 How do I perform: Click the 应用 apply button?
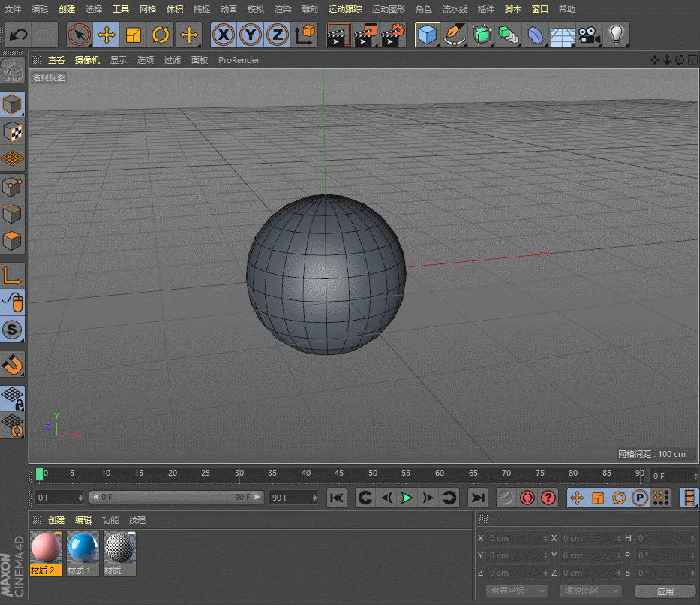pyautogui.click(x=665, y=591)
